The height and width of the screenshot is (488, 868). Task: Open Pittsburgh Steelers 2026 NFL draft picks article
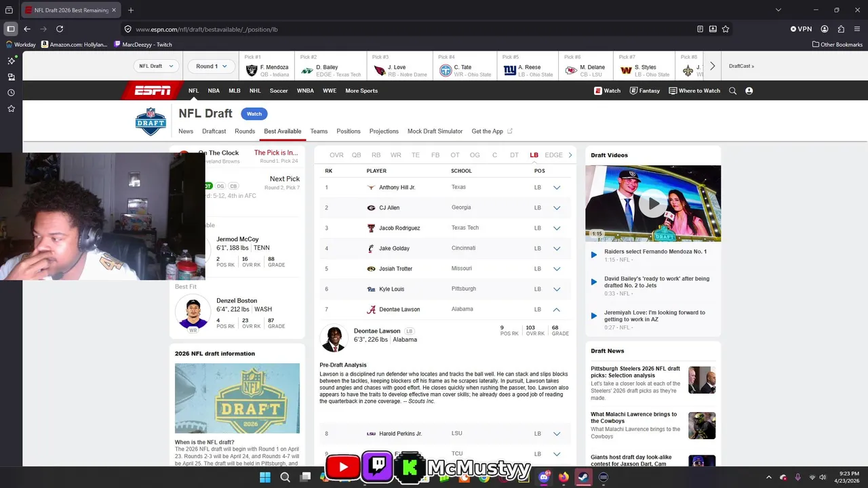[x=635, y=372]
